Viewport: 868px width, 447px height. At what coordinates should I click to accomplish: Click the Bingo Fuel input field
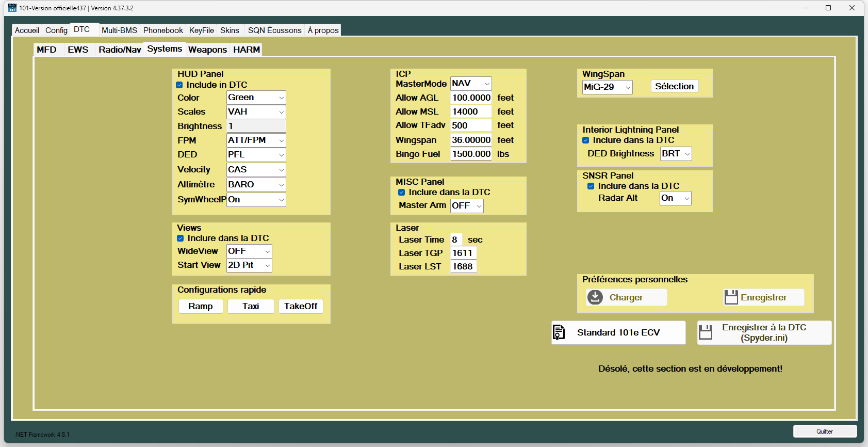[471, 154]
